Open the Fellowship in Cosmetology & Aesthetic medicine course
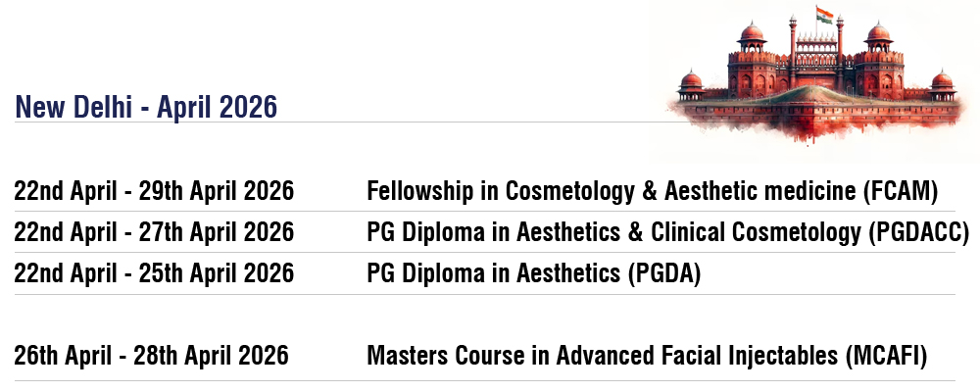The image size is (980, 392). pyautogui.click(x=612, y=191)
